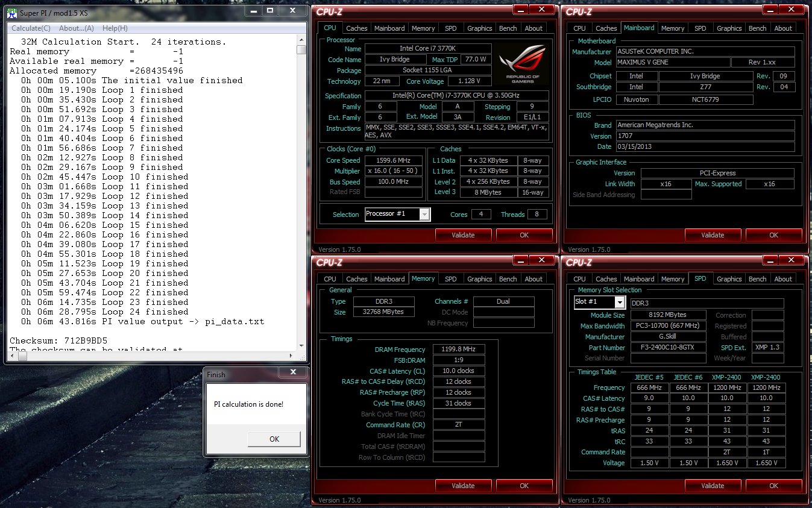
Task: Switch to Memory tab in CPU-Z mainboard window
Action: 673,28
